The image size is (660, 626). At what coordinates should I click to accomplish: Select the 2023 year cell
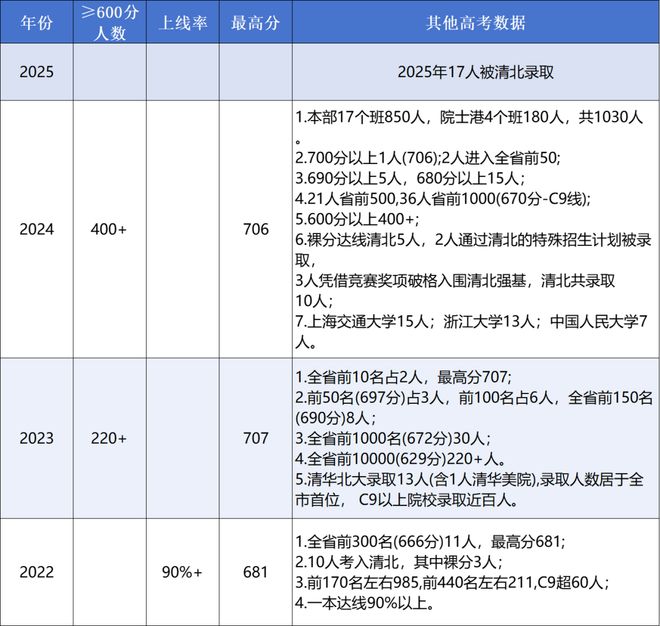pyautogui.click(x=36, y=437)
